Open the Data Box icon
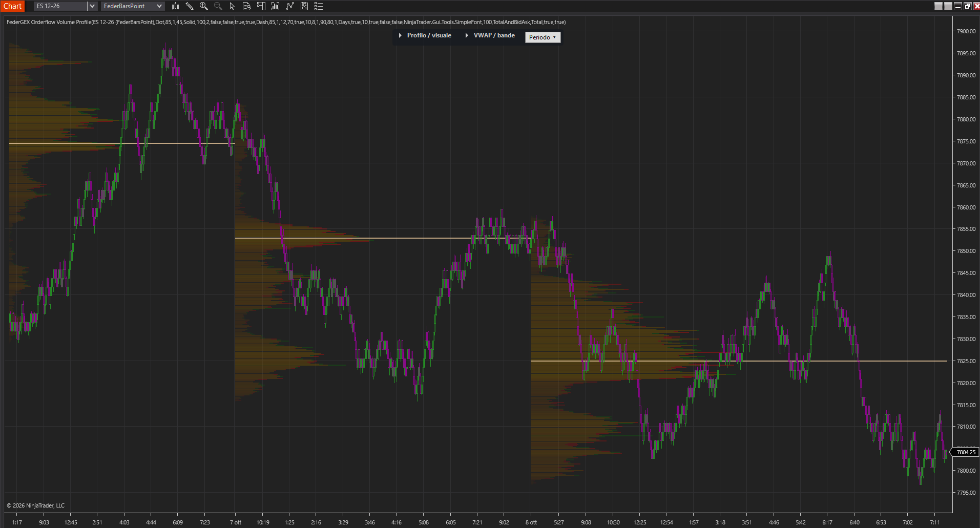980x528 pixels. coord(246,6)
